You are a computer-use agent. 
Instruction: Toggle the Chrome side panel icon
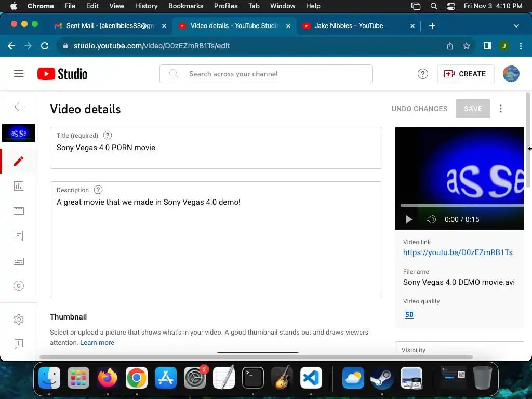pyautogui.click(x=487, y=46)
